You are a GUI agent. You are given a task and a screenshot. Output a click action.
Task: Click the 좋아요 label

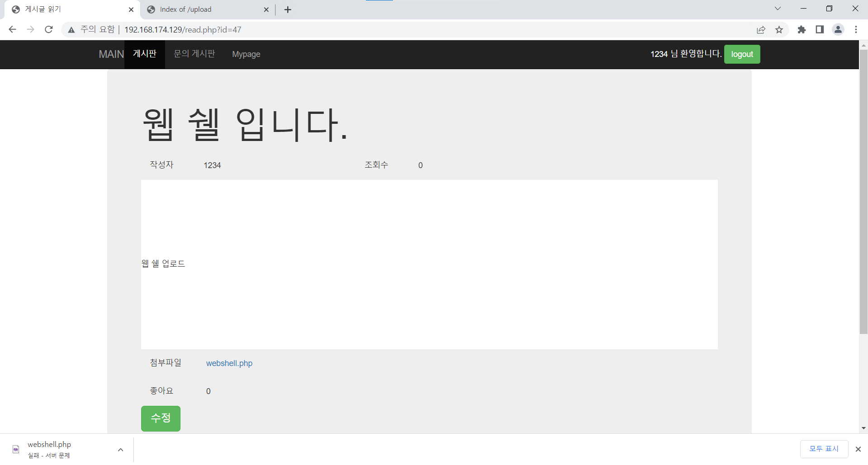point(161,391)
